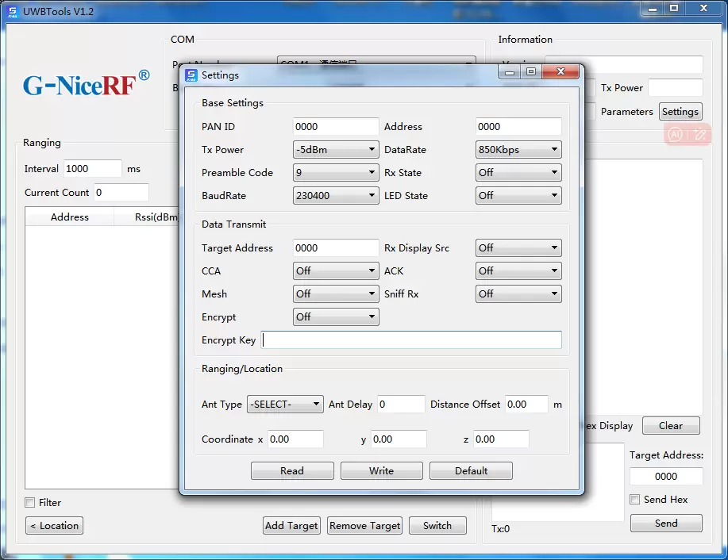Screen dimensions: 728x560
Task: Write the current settings
Action: (381, 470)
